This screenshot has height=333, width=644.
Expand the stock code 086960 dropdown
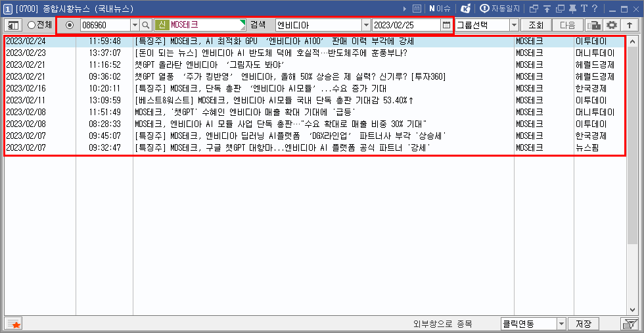click(135, 25)
